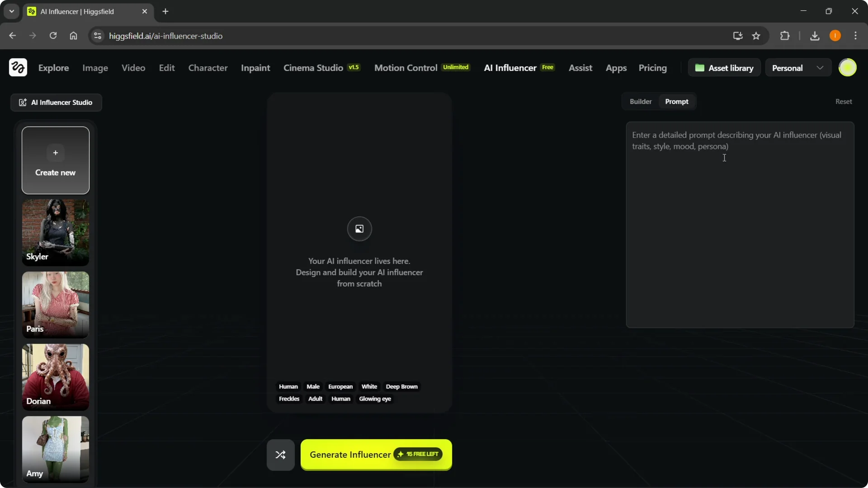
Task: Open Chrome's three-dot menu
Action: click(x=855, y=36)
